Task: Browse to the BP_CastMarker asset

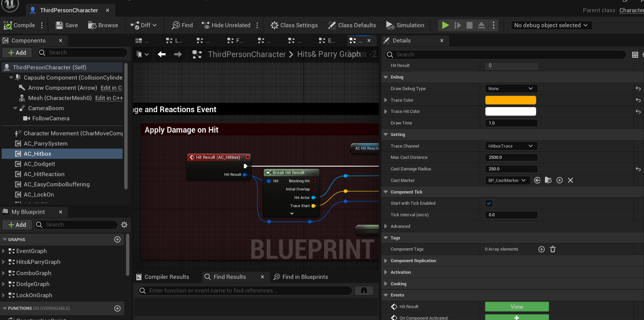Action: coord(548,180)
